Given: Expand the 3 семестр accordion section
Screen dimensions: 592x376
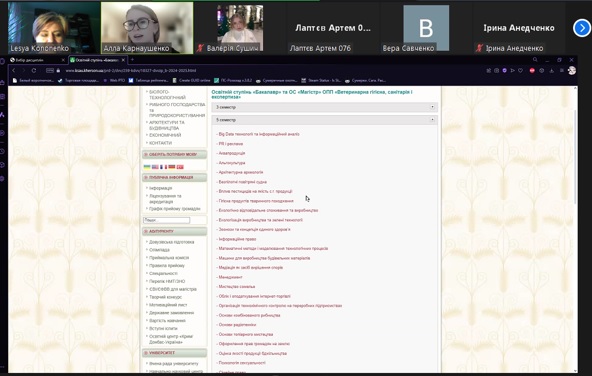Looking at the screenshot, I should 324,107.
